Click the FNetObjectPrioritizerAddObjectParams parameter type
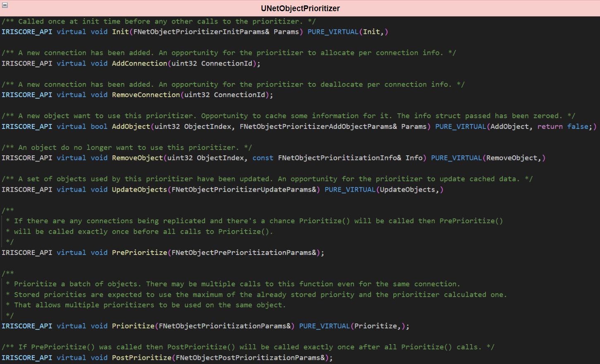Viewport: 600px width, 364px height. pos(318,126)
